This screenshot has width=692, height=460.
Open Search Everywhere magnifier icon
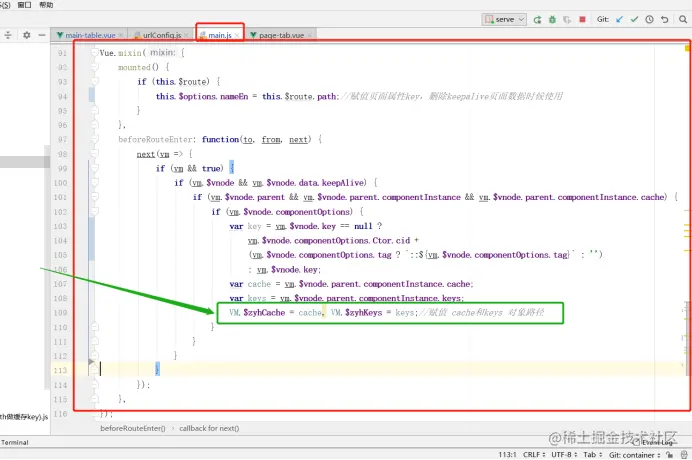pos(683,19)
